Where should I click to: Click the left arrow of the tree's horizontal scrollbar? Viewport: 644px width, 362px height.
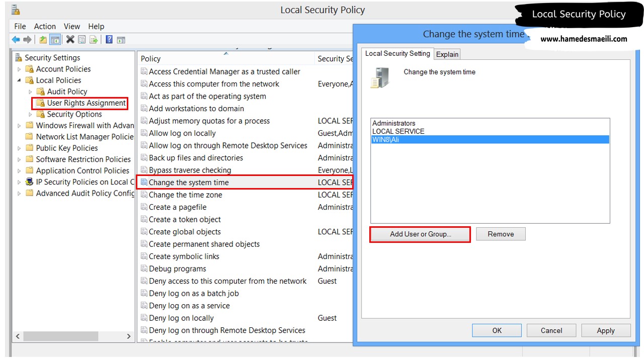pos(18,336)
